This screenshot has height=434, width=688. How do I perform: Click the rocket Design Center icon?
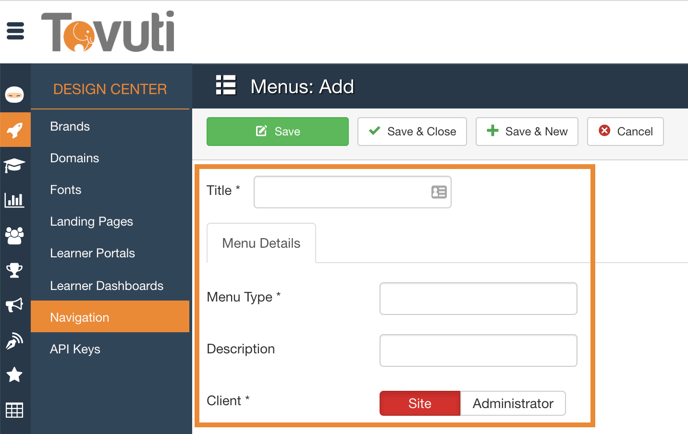(14, 130)
